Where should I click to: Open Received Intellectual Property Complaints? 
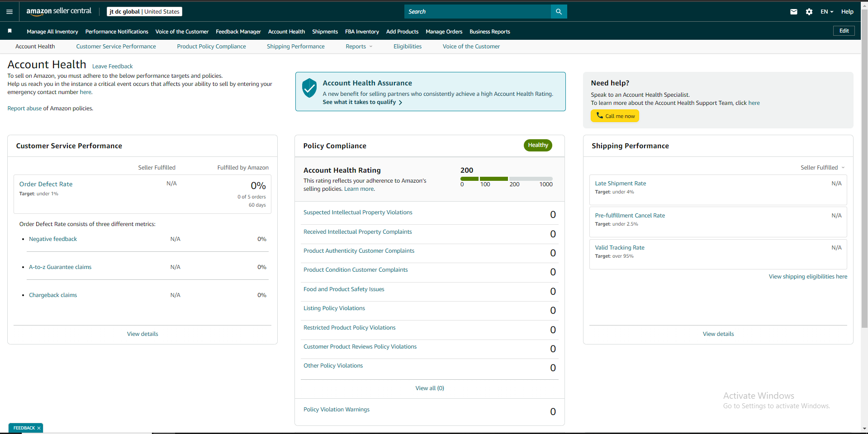(x=357, y=232)
